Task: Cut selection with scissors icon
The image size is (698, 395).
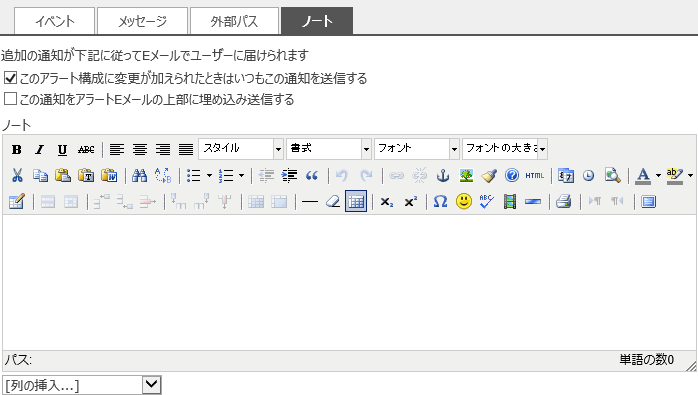Action: tap(17, 175)
